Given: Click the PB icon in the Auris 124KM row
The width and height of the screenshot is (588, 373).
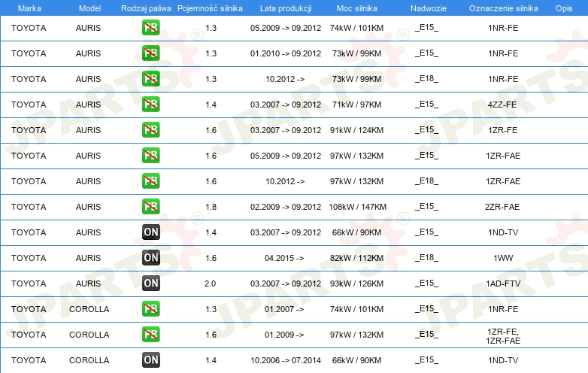Looking at the screenshot, I should (x=150, y=130).
